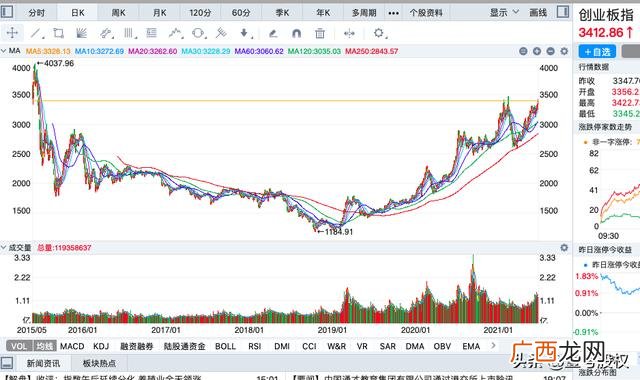This screenshot has width=640, height=380.
Task: Open 个股资料 tab
Action: [x=426, y=13]
